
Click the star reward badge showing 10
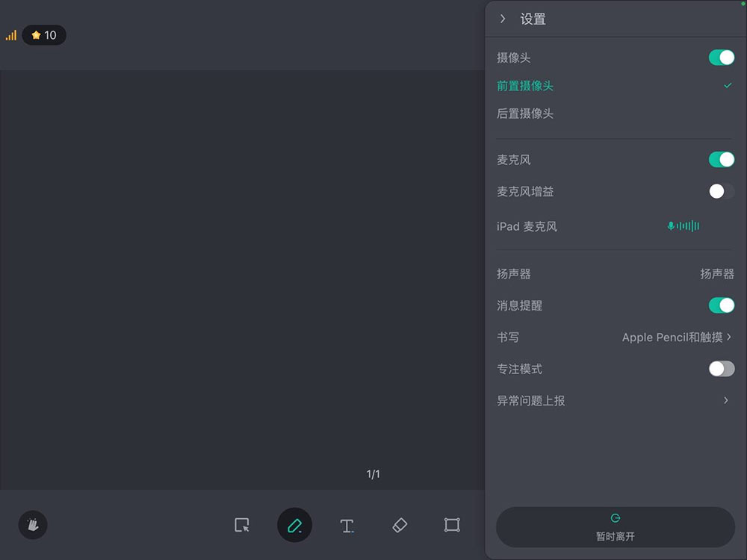click(44, 35)
